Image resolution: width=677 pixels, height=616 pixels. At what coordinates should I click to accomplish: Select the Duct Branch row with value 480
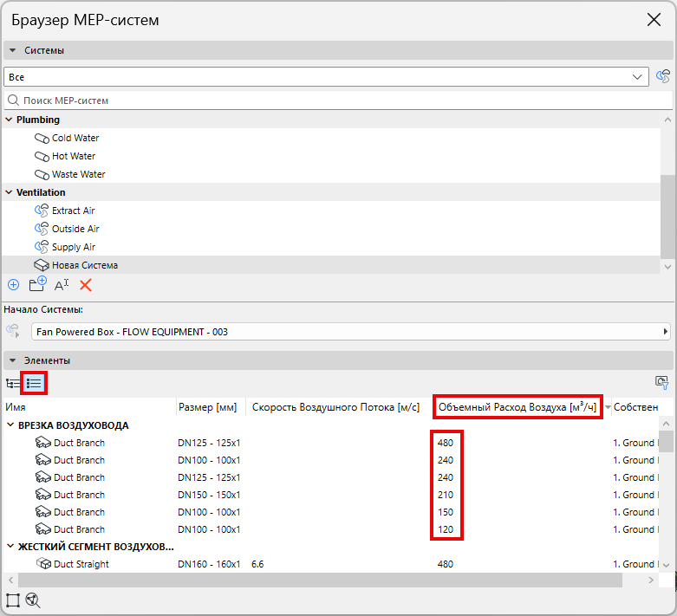click(330, 443)
